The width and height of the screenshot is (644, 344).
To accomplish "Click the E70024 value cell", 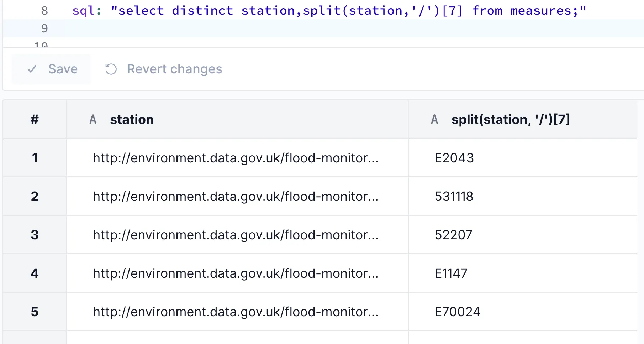I will (x=457, y=312).
